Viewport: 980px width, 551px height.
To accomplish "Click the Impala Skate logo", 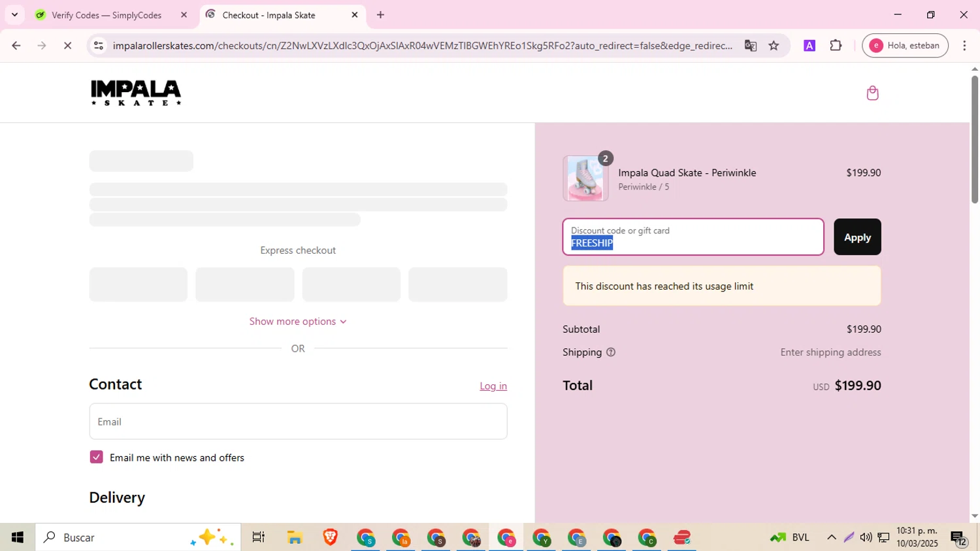I will 136,93.
